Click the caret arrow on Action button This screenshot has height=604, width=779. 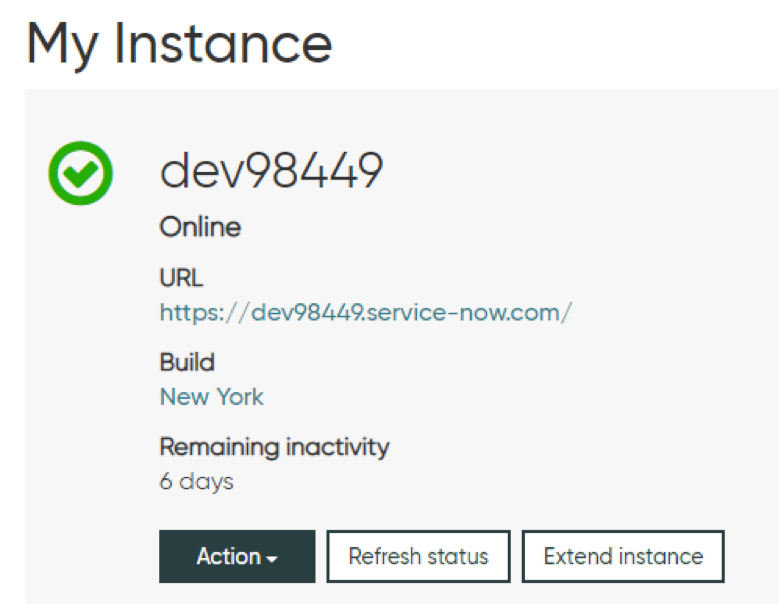(271, 559)
